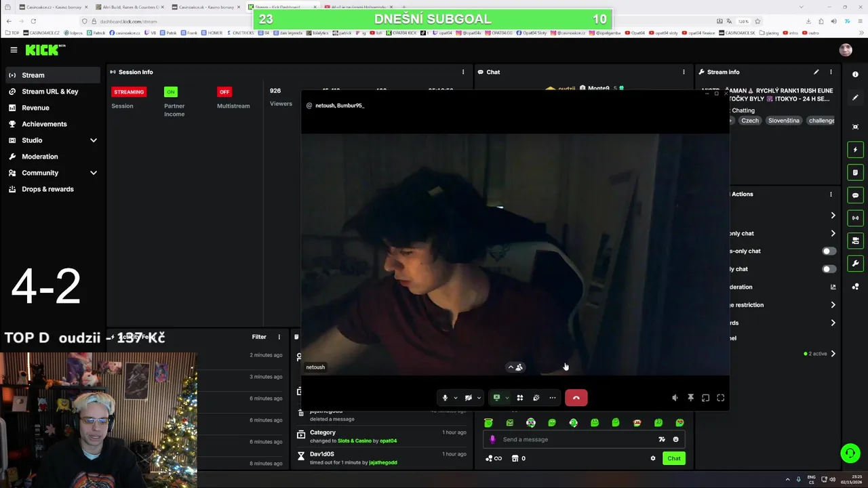This screenshot has height=488, width=868.
Task: Toggle lightning bolt panel in right rail
Action: point(855,150)
